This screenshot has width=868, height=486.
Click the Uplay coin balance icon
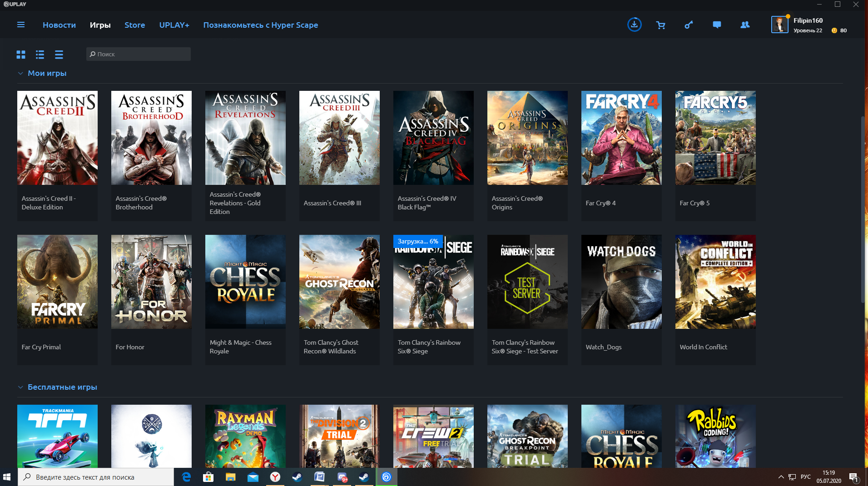pyautogui.click(x=834, y=30)
